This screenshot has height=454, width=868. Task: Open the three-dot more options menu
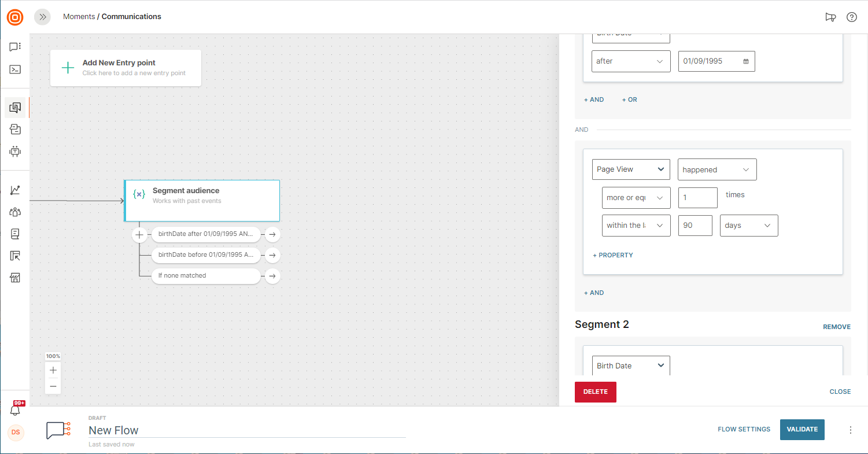click(x=851, y=430)
